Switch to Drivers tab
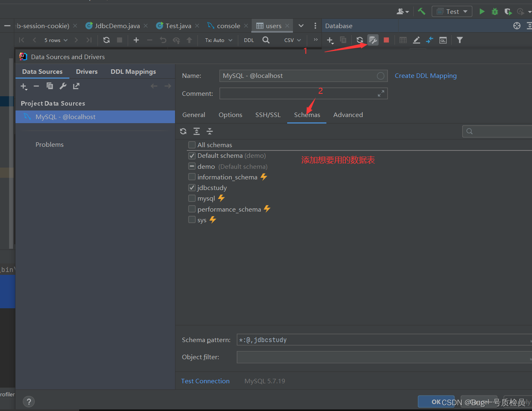 click(87, 71)
